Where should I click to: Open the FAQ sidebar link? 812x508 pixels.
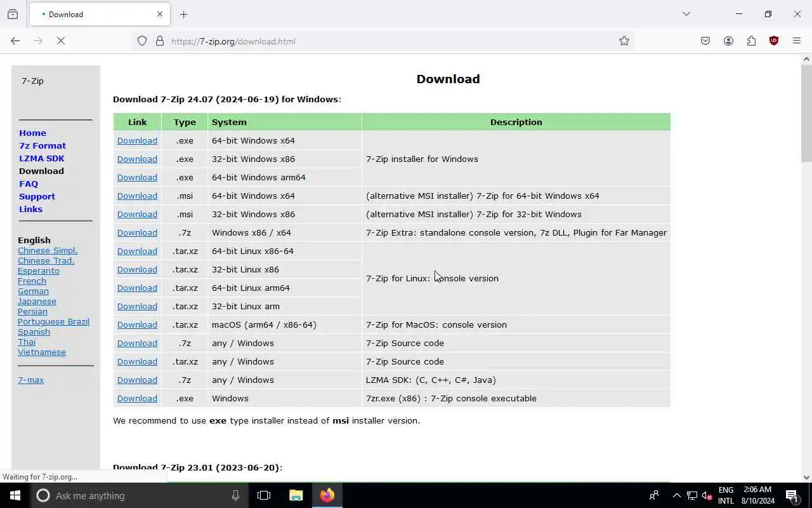point(29,184)
